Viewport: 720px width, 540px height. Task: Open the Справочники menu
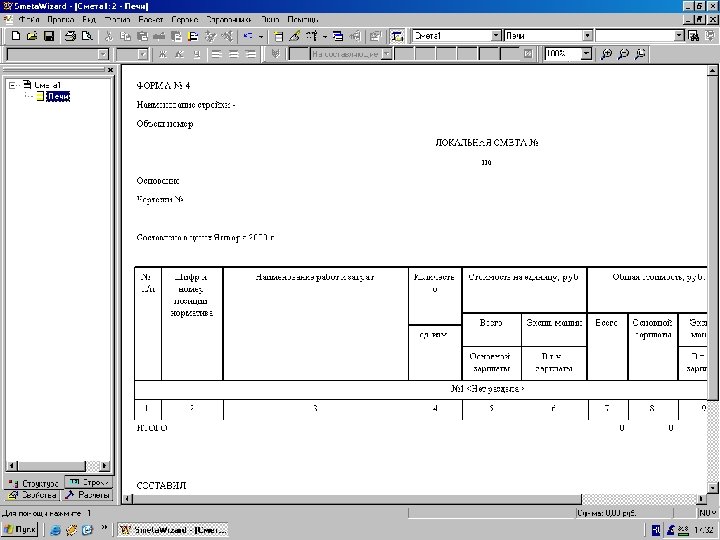(x=228, y=20)
